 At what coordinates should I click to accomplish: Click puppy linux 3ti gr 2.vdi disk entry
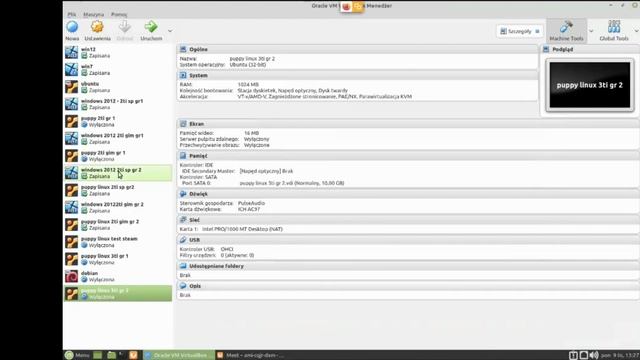coord(292,183)
